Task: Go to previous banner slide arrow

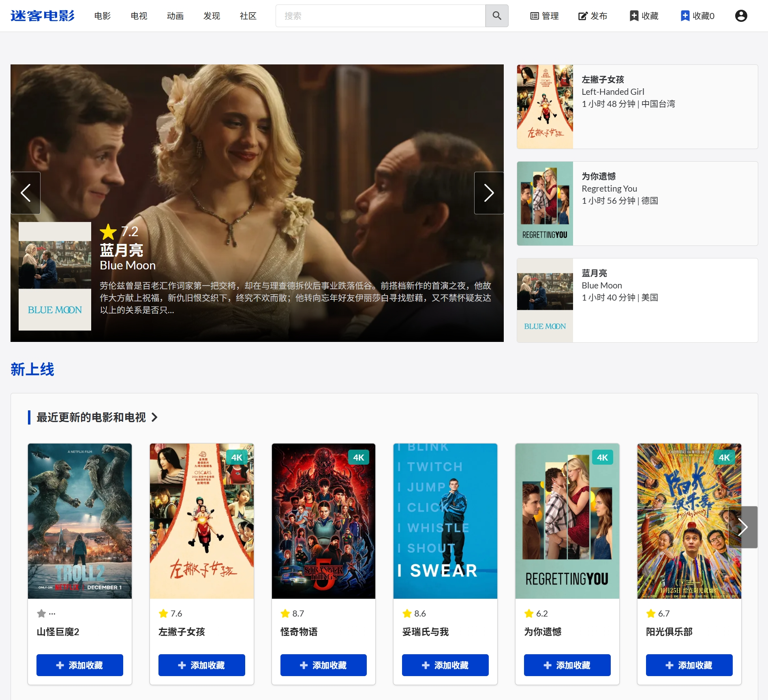Action: [26, 193]
